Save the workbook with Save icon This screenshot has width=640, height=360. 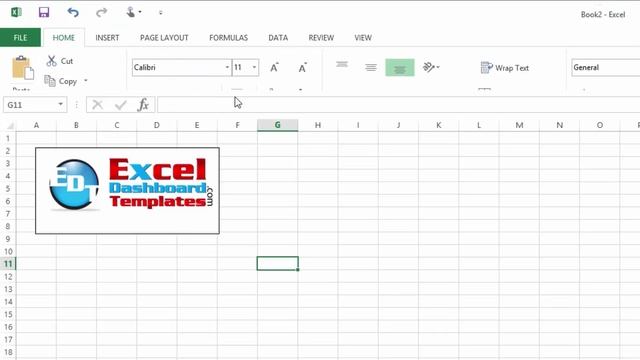[x=44, y=12]
